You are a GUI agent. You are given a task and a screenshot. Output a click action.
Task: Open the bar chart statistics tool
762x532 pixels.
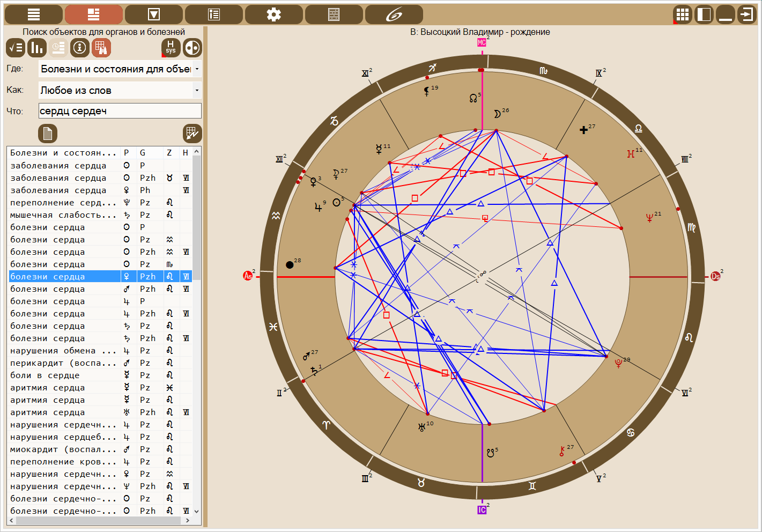[37, 48]
